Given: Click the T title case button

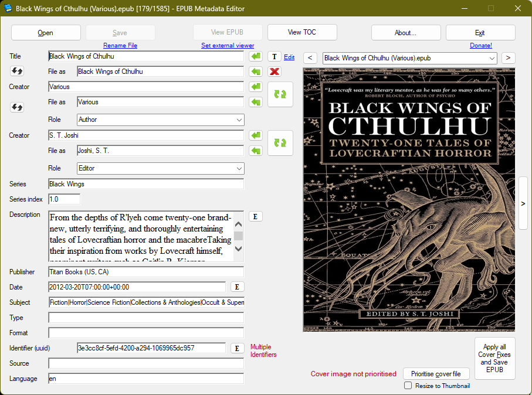Looking at the screenshot, I should (x=274, y=57).
